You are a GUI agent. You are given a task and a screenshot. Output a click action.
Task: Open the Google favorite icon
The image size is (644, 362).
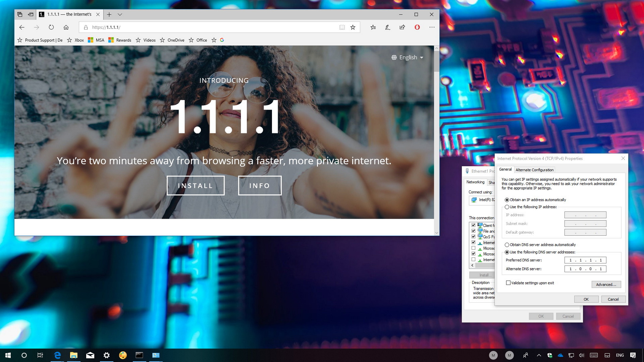(x=222, y=40)
